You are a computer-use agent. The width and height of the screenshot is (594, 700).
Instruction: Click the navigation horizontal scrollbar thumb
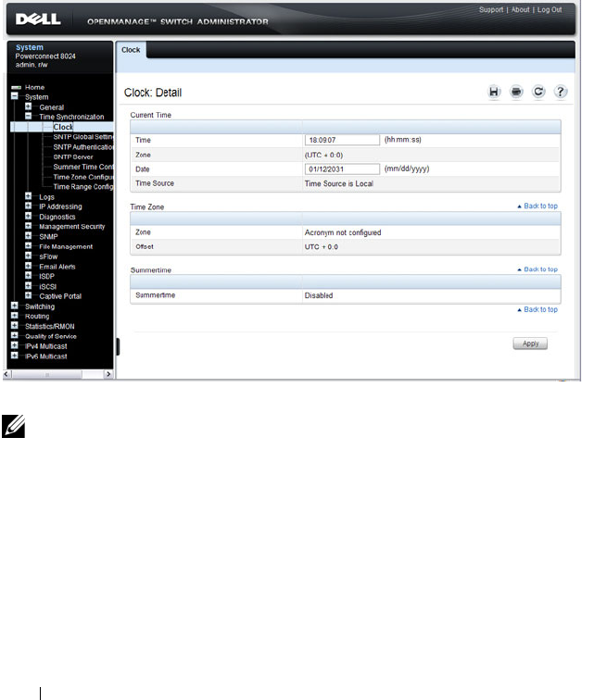point(47,375)
